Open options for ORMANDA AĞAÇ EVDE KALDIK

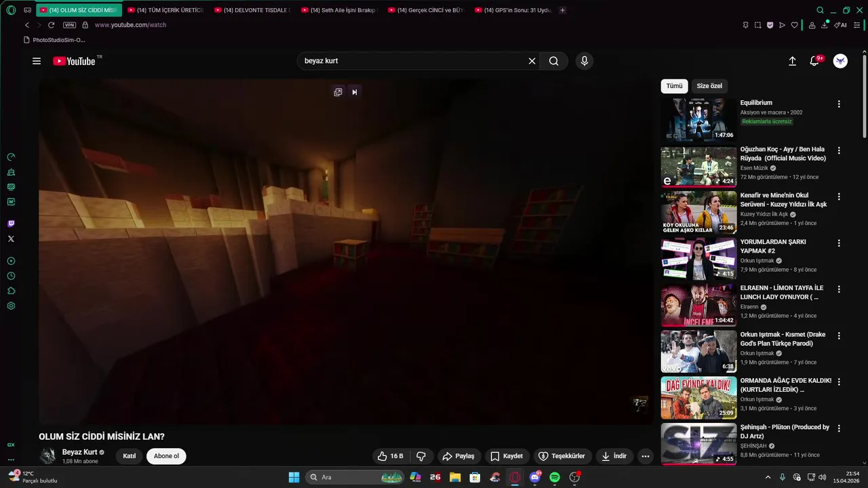839,382
